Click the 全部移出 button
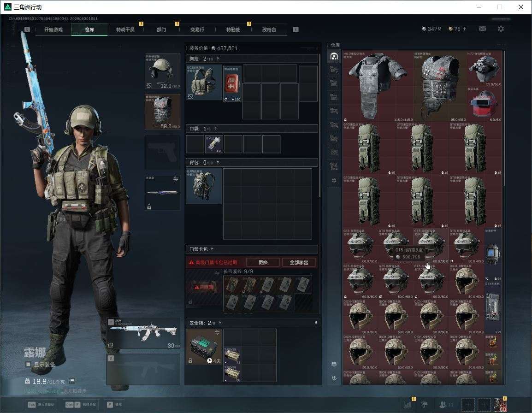Image resolution: width=532 pixels, height=413 pixels. [299, 262]
